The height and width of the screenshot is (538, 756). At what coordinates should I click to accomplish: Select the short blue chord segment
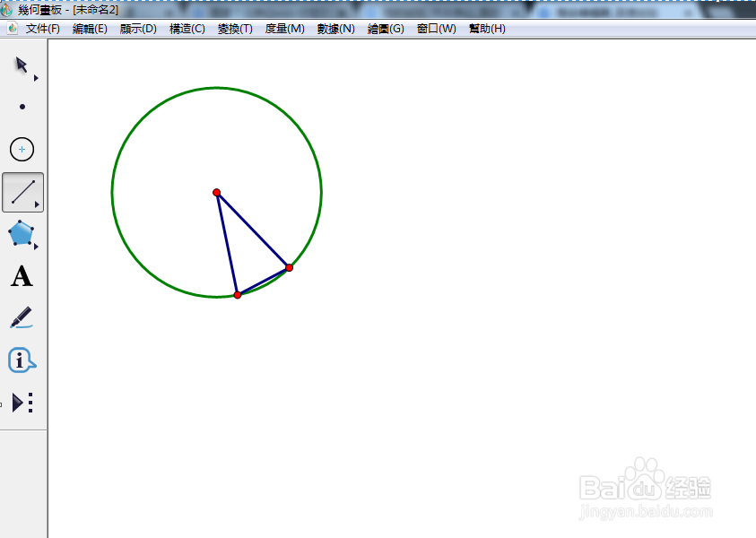click(x=264, y=281)
